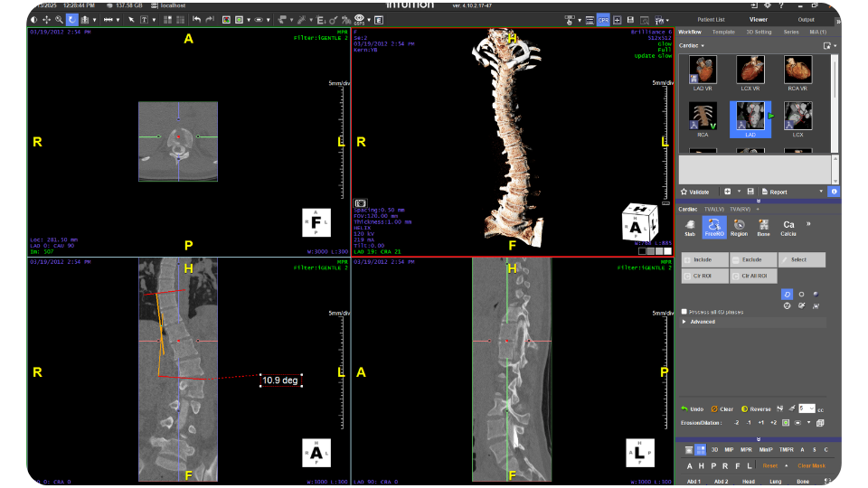Click the Exclude button

point(753,260)
